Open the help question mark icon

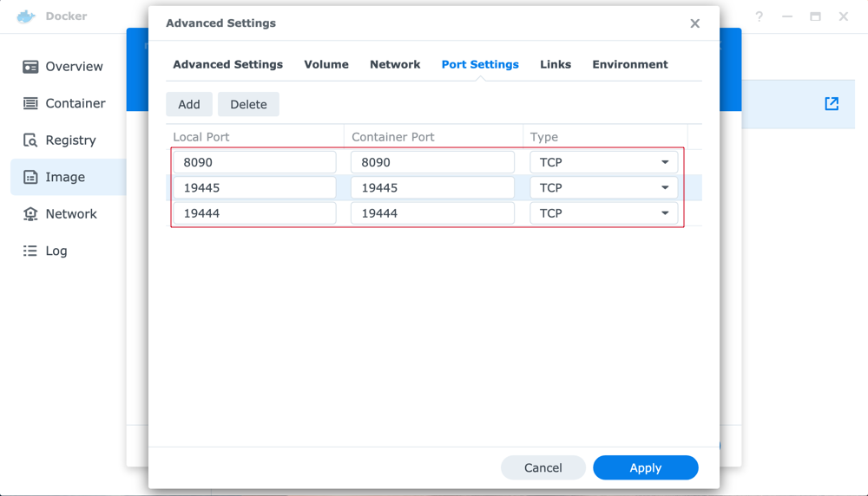[x=759, y=16]
